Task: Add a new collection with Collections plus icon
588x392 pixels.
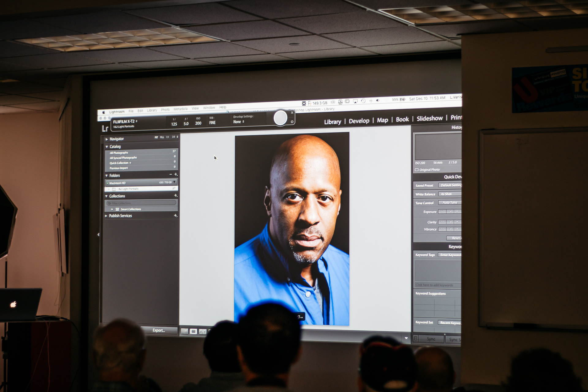Action: tap(176, 195)
